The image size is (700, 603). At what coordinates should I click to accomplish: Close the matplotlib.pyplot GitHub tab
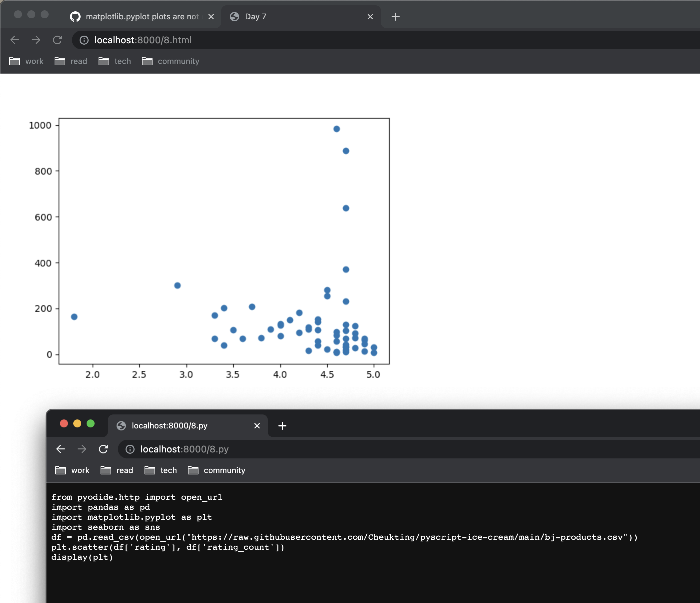point(211,17)
